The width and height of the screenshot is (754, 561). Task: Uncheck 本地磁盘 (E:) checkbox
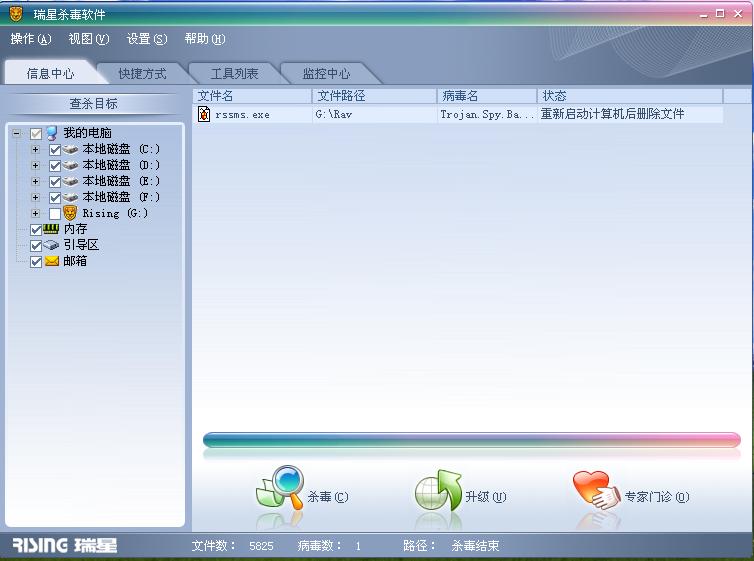[x=55, y=182]
